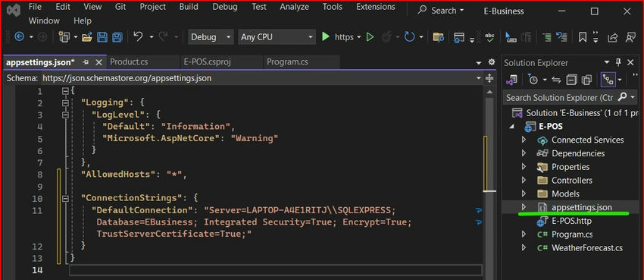Navigate backward with the blue back arrow
644x280 pixels.
(x=19, y=37)
